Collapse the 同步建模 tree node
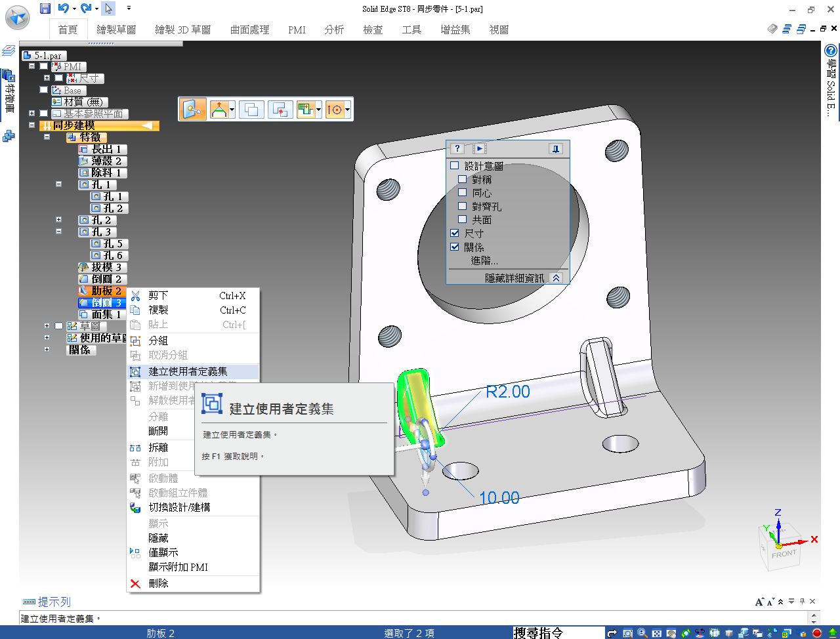 pyautogui.click(x=31, y=125)
